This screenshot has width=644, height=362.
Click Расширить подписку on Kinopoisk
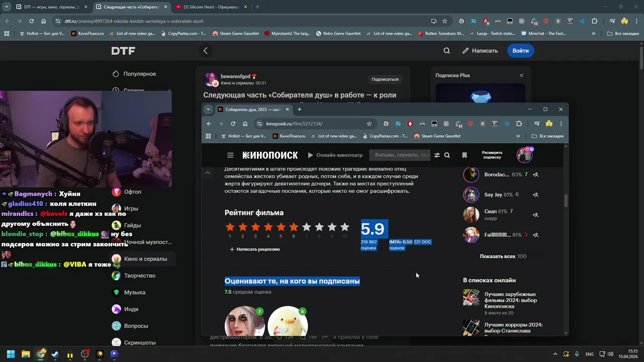point(492,155)
